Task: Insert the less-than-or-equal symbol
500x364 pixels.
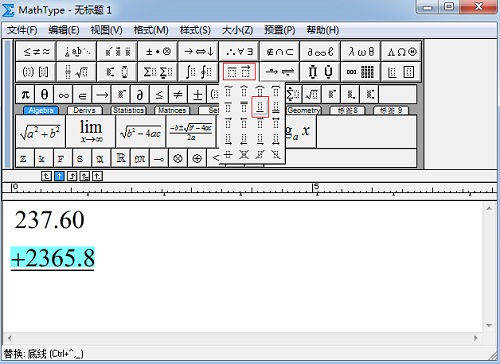Action: pyautogui.click(x=159, y=95)
